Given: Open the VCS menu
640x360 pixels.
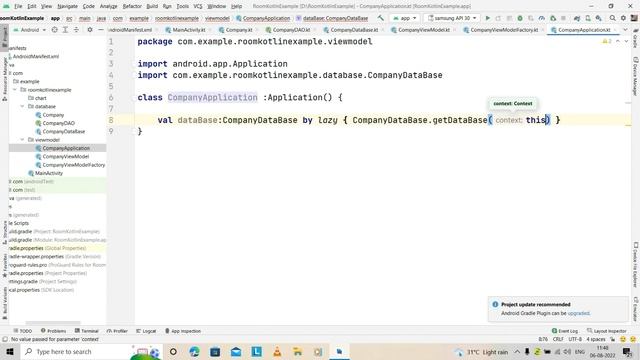Looking at the screenshot, I should (x=198, y=6).
